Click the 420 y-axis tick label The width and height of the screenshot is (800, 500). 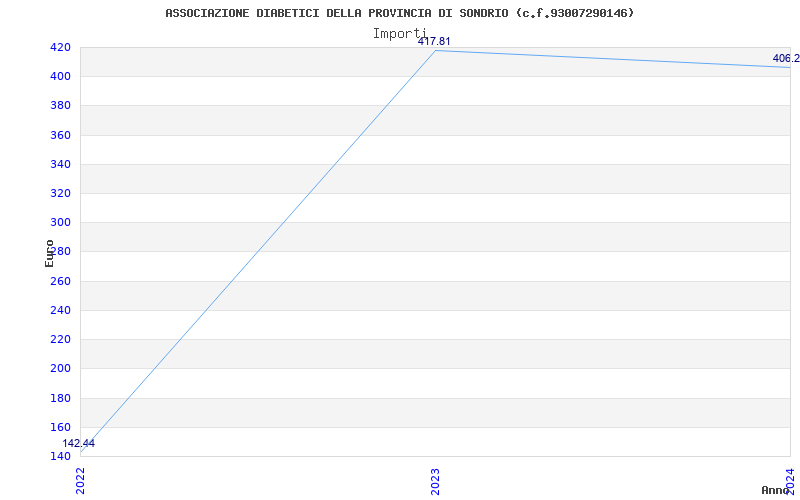point(60,47)
